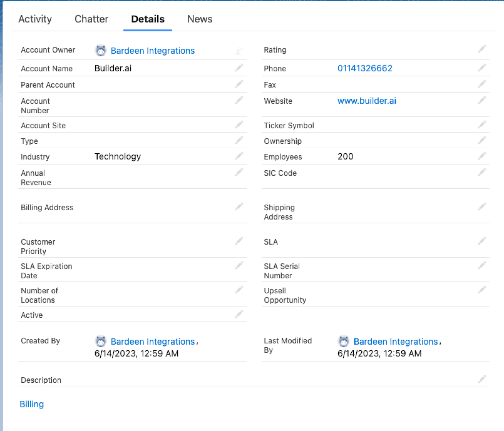The image size is (504, 431).
Task: Click the Builder.ai account name value
Action: (x=113, y=68)
